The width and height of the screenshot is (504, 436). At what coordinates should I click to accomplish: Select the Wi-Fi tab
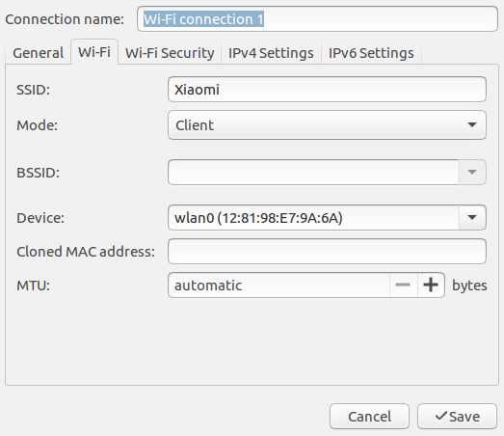tap(94, 52)
